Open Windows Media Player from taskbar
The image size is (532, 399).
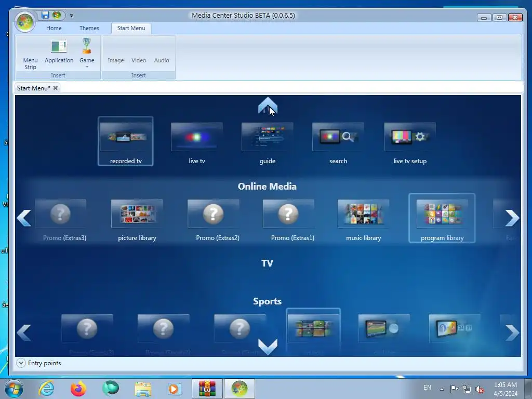click(x=175, y=389)
